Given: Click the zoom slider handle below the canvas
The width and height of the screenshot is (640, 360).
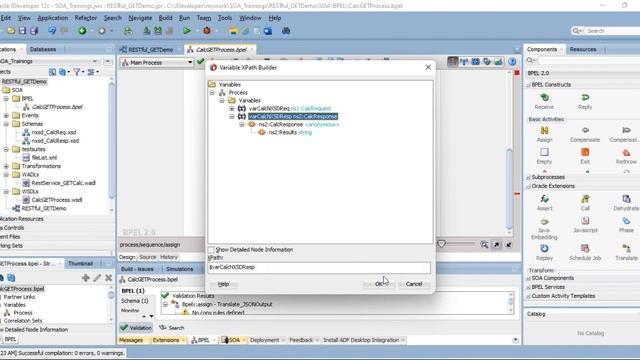Looking at the screenshot, I should (441, 244).
